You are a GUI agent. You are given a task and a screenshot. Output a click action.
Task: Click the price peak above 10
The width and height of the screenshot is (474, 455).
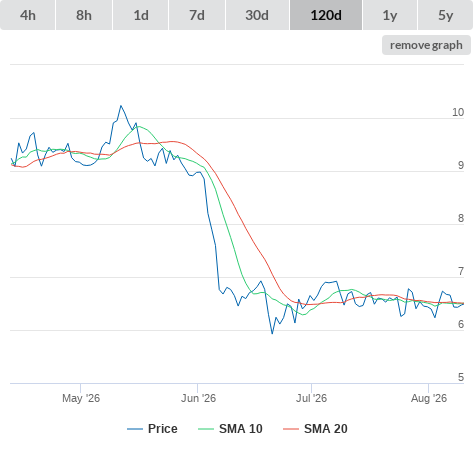click(121, 106)
